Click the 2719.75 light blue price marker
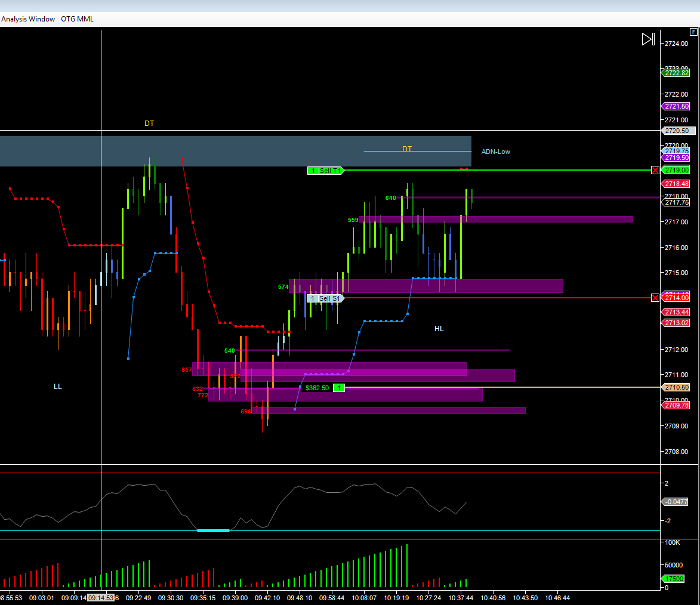The width and height of the screenshot is (700, 605). point(676,151)
